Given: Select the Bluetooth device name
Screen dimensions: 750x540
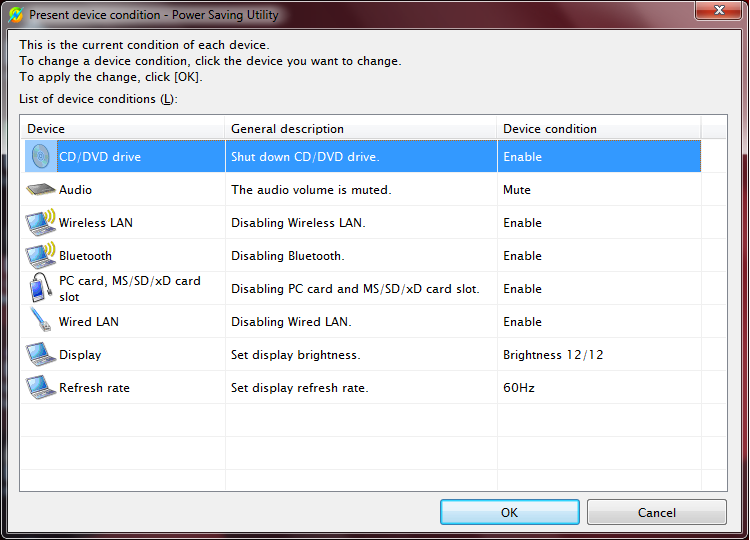Looking at the screenshot, I should coord(85,256).
